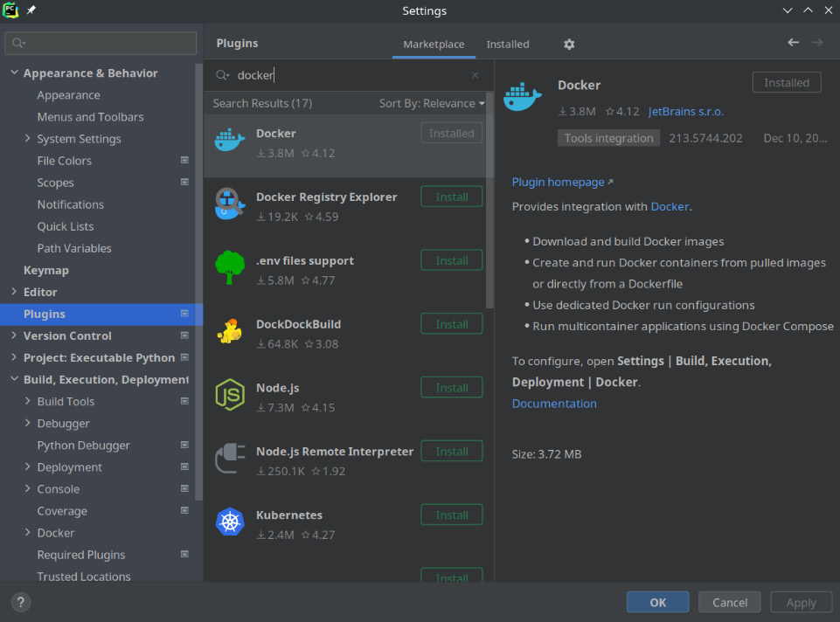Open the plugin settings gear menu

(x=569, y=45)
